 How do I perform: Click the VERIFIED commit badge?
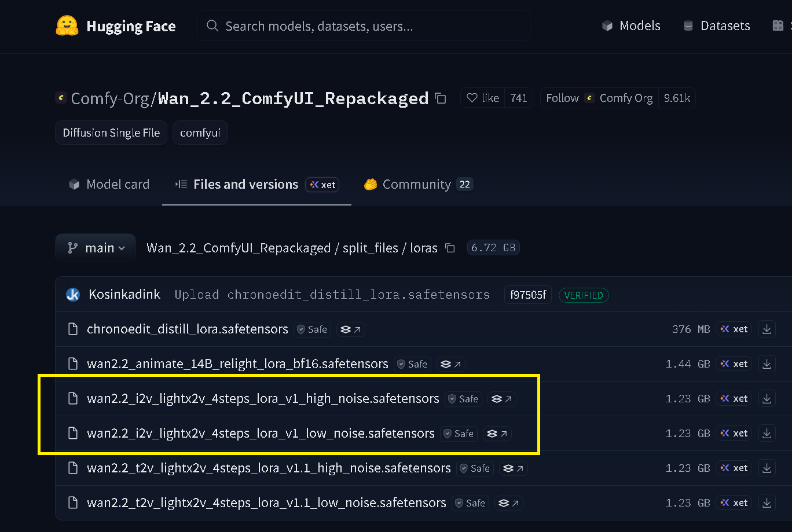click(584, 295)
